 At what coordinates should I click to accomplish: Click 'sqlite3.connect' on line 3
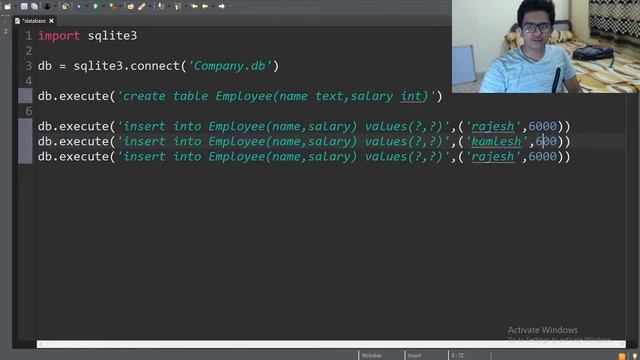pyautogui.click(x=127, y=66)
